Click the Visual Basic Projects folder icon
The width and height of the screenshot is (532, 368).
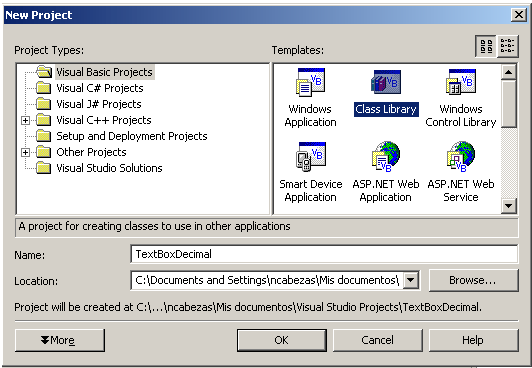pyautogui.click(x=44, y=72)
